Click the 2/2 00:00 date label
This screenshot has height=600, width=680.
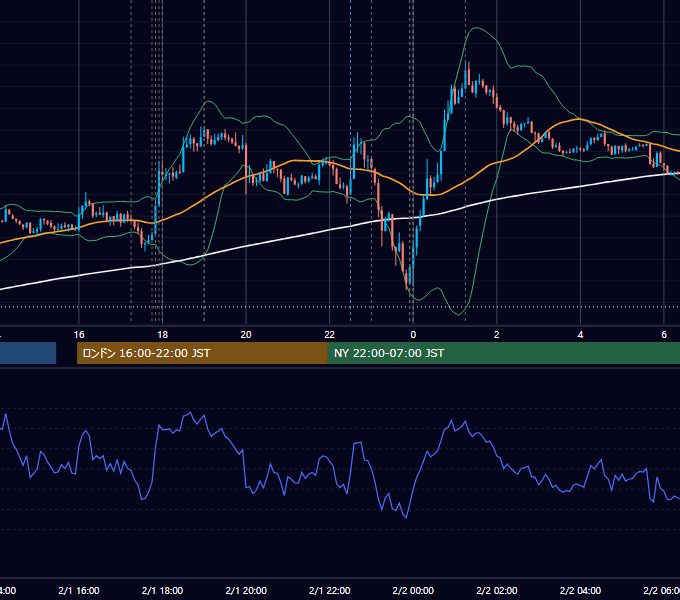pyautogui.click(x=413, y=590)
